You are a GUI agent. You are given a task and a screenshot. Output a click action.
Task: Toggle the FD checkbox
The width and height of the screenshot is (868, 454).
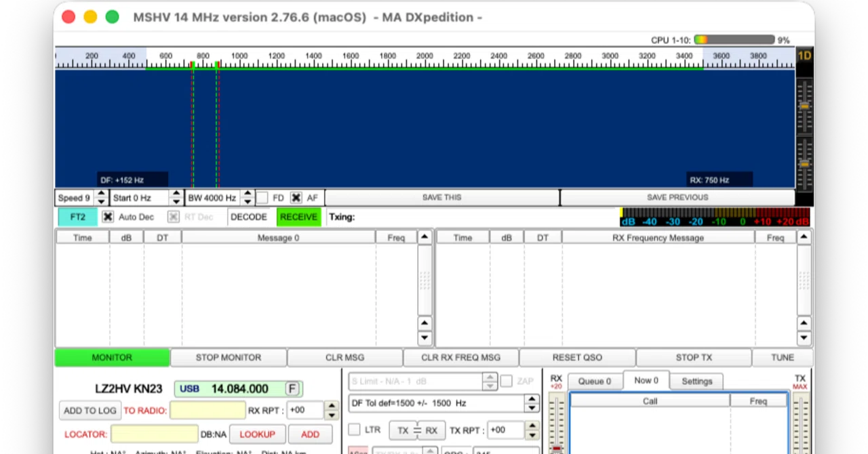coord(262,198)
